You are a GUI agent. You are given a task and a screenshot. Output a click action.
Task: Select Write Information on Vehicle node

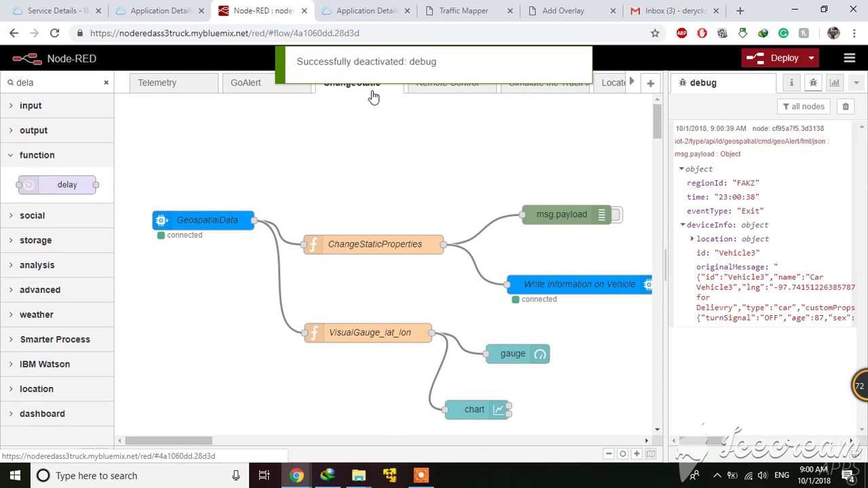coord(579,285)
